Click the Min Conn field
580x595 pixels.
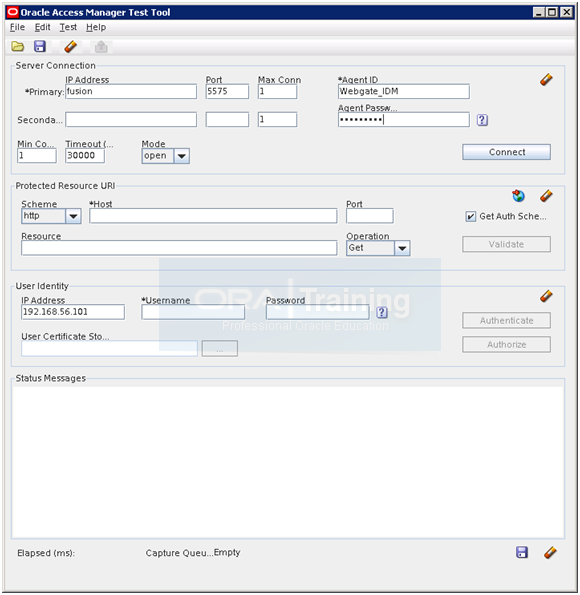(37, 156)
